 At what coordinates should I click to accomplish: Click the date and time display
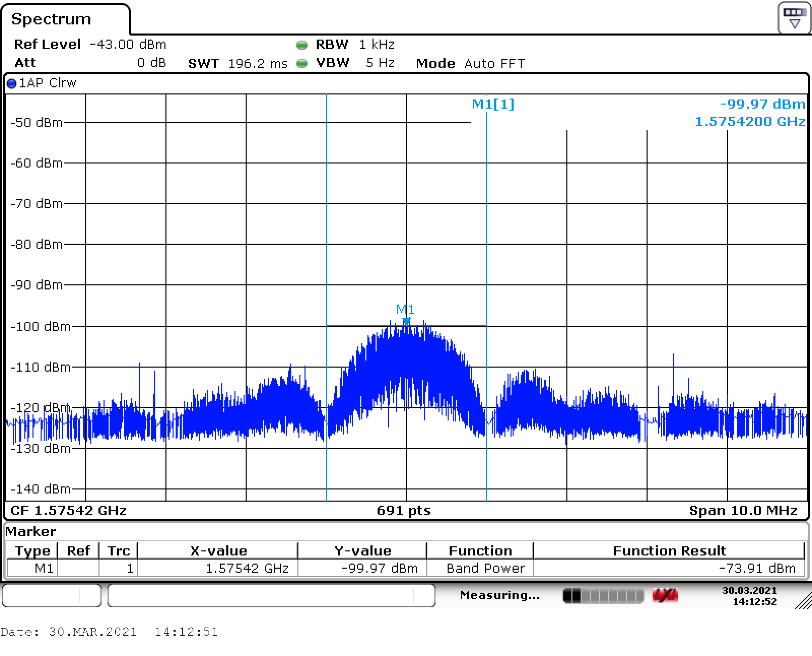749,596
